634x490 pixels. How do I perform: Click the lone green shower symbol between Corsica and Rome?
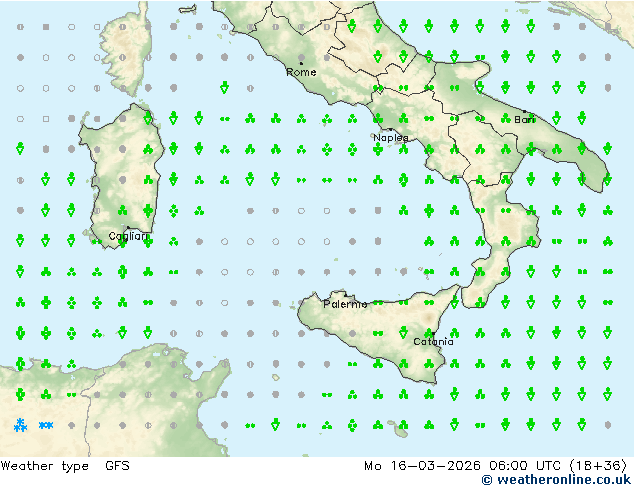pos(224,87)
